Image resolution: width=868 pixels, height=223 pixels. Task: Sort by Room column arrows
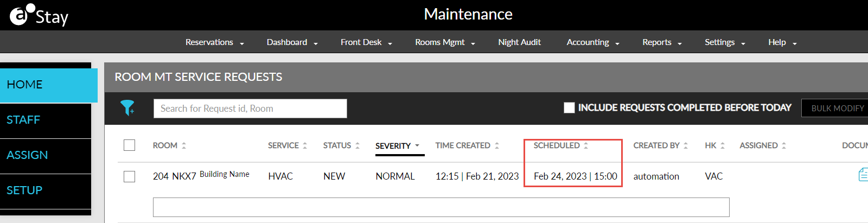coord(184,145)
